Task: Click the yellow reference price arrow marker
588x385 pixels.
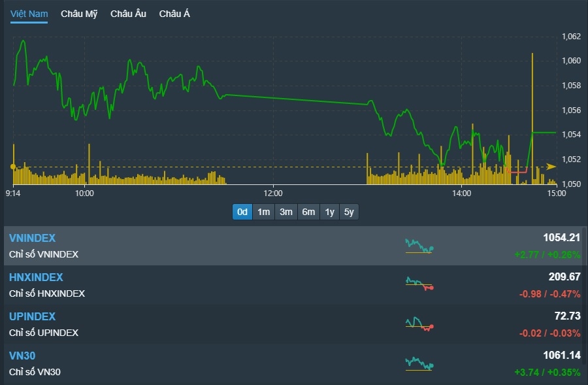Action: click(551, 167)
